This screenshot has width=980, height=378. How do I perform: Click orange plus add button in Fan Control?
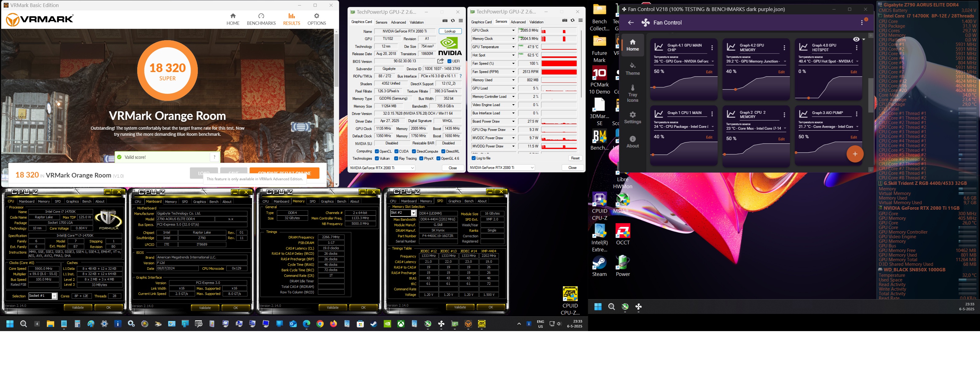pos(855,154)
